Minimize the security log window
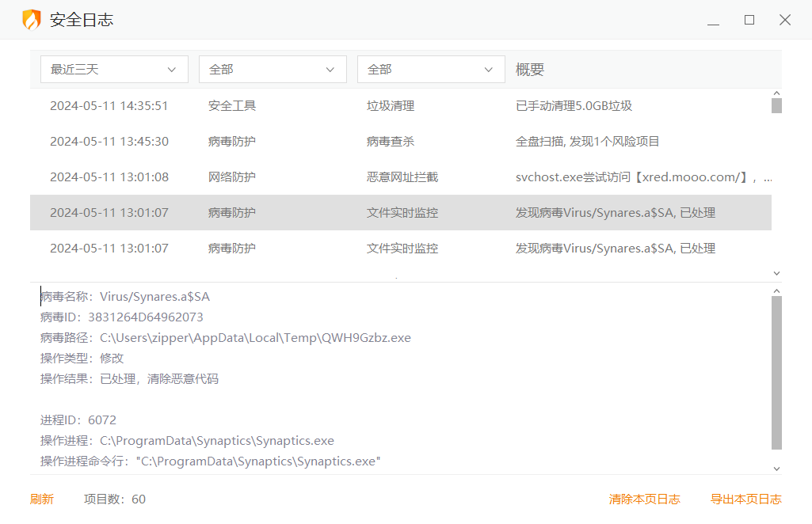Viewport: 812px width, 524px height. point(713,21)
